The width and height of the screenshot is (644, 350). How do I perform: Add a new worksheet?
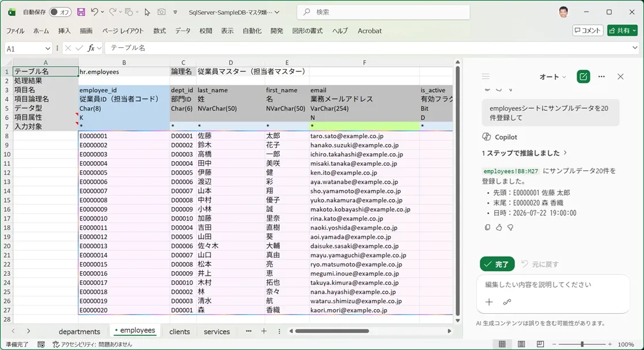click(x=264, y=331)
